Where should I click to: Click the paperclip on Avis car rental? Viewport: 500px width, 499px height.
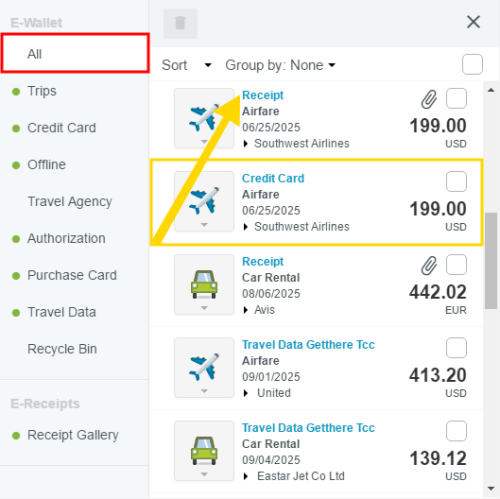[x=429, y=265]
